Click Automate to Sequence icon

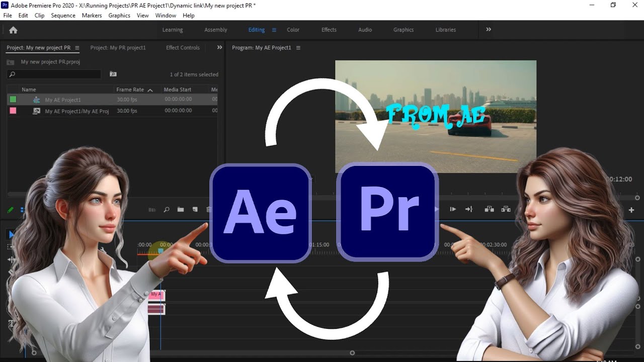(152, 210)
